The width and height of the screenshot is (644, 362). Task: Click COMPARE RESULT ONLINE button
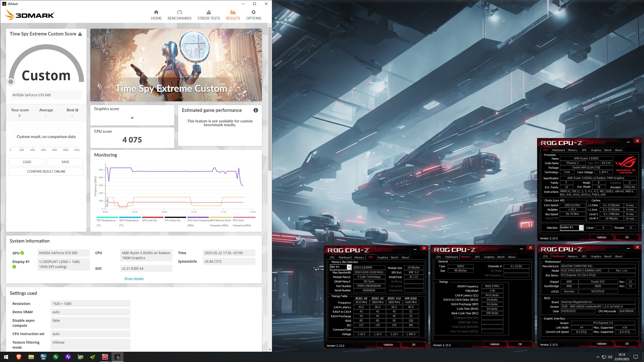point(46,171)
